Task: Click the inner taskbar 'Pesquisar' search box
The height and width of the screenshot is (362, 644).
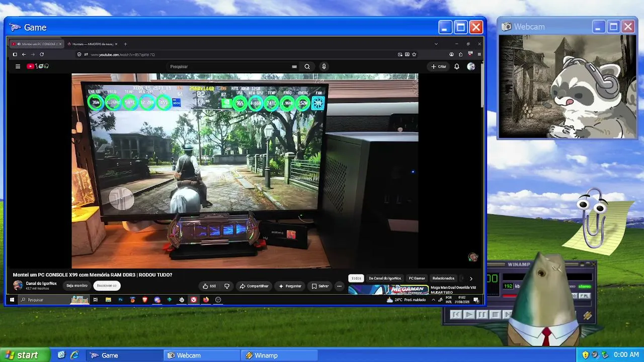Action: [53, 300]
